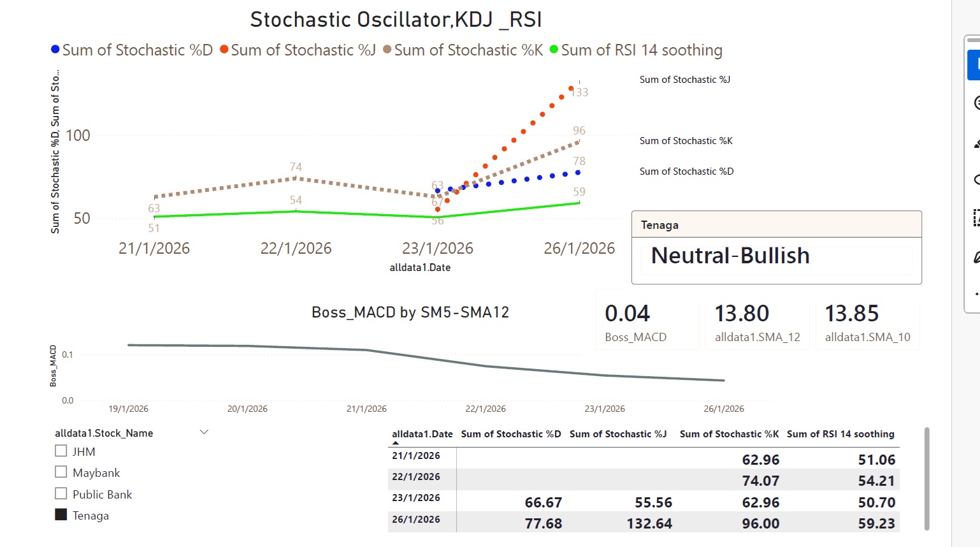Check the JHM stock checkbox

(61, 451)
